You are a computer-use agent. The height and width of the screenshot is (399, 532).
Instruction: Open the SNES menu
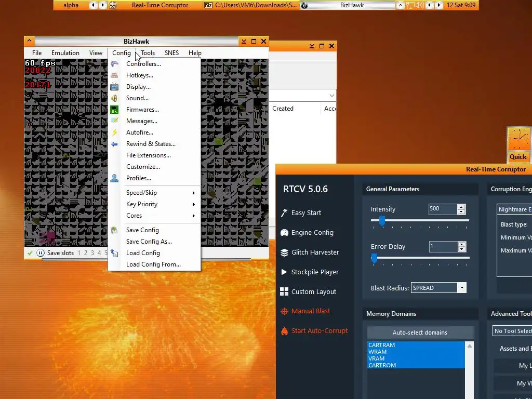[x=171, y=53]
